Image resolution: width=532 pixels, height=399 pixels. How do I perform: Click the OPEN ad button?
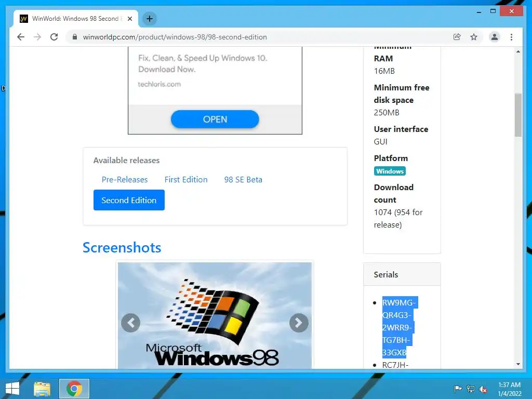click(215, 119)
